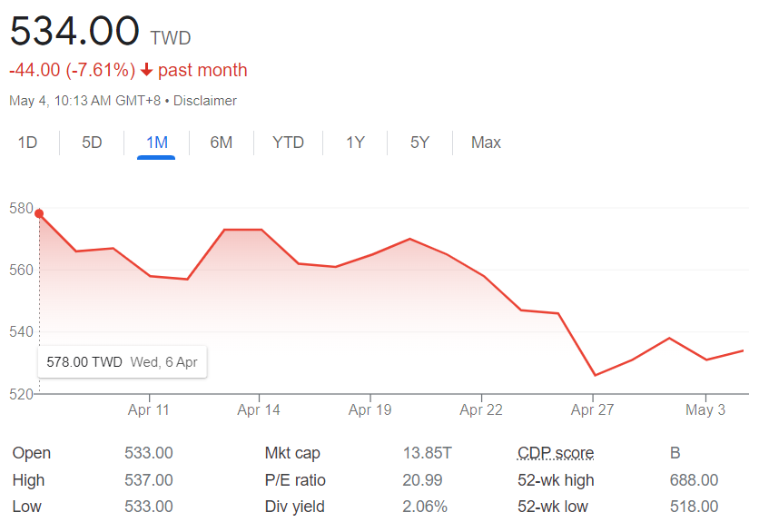
Task: Select the 5Y time range tab
Action: (419, 143)
